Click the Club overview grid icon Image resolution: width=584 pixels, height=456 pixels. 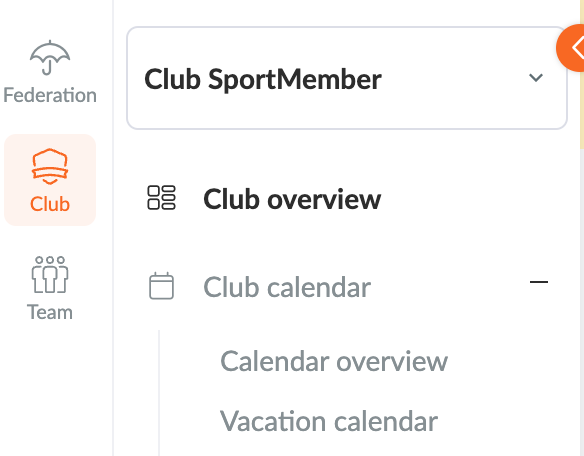pyautogui.click(x=161, y=198)
